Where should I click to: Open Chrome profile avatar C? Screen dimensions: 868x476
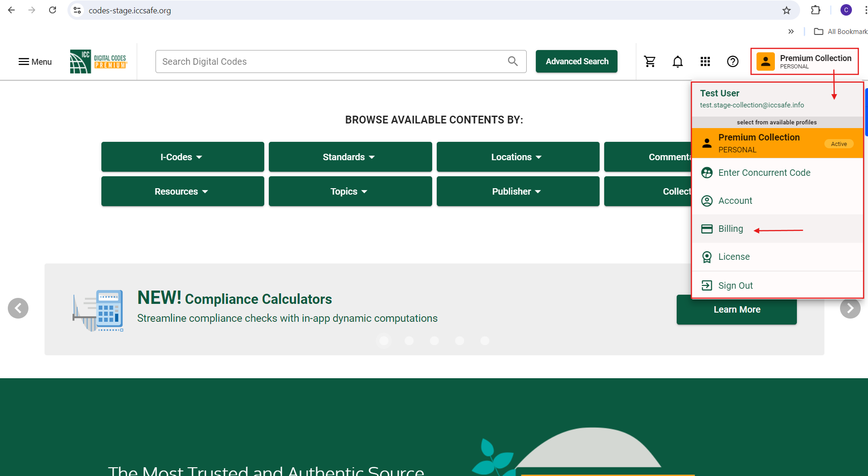coord(846,10)
